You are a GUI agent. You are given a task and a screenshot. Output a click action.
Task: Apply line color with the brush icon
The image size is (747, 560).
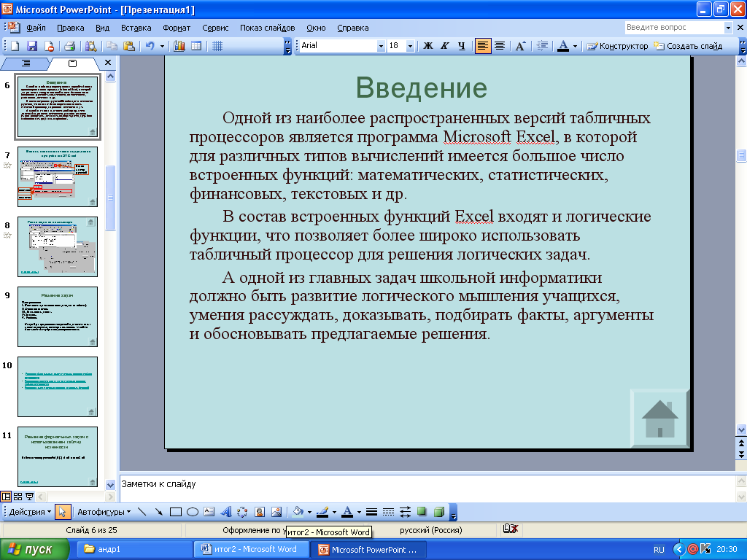(323, 512)
